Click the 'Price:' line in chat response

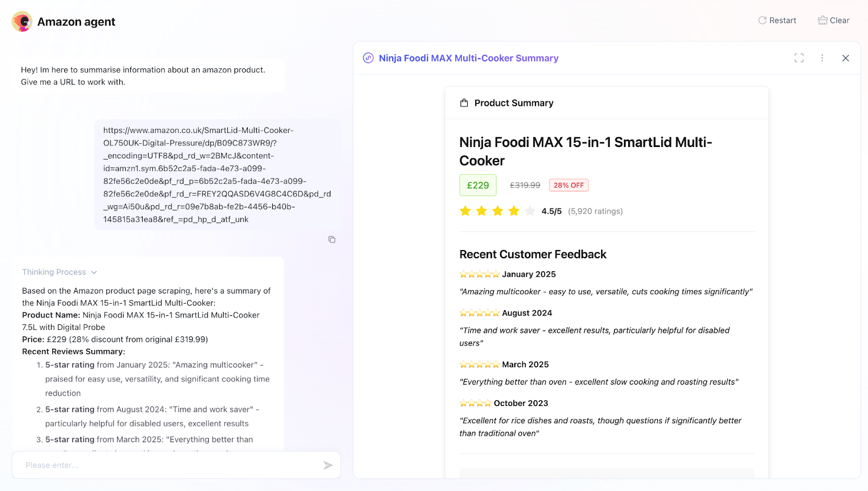115,340
